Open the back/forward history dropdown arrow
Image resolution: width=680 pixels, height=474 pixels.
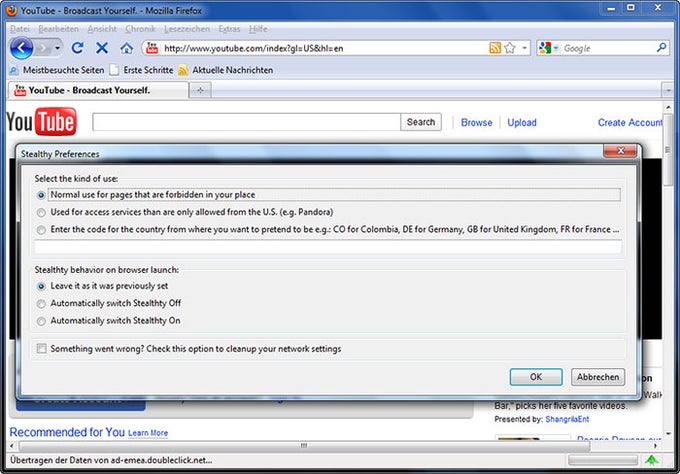tap(58, 48)
